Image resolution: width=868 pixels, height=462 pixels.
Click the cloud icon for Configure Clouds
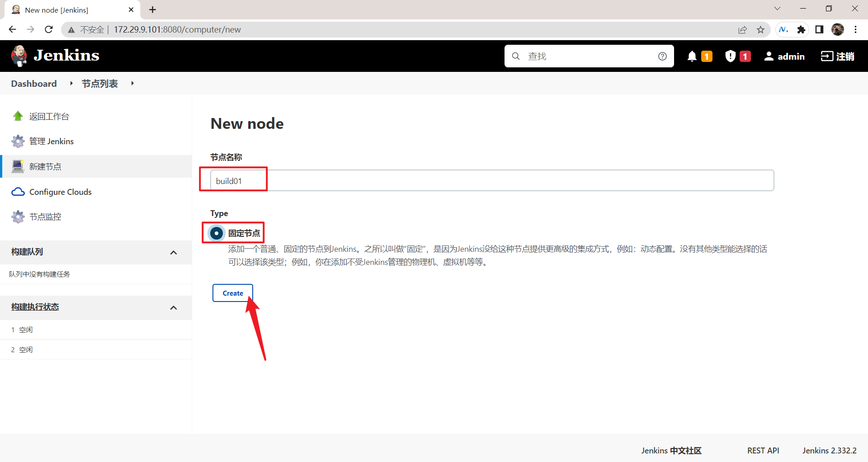18,192
